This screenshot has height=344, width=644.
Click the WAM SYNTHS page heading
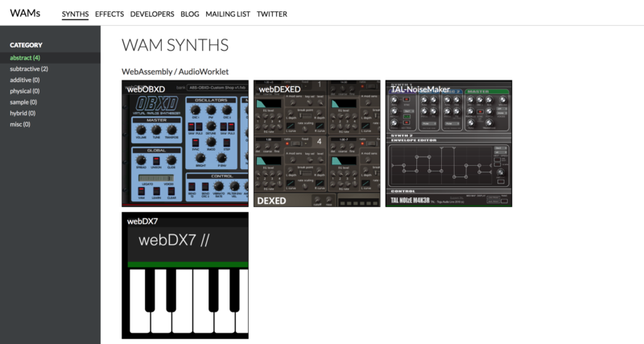(x=175, y=45)
